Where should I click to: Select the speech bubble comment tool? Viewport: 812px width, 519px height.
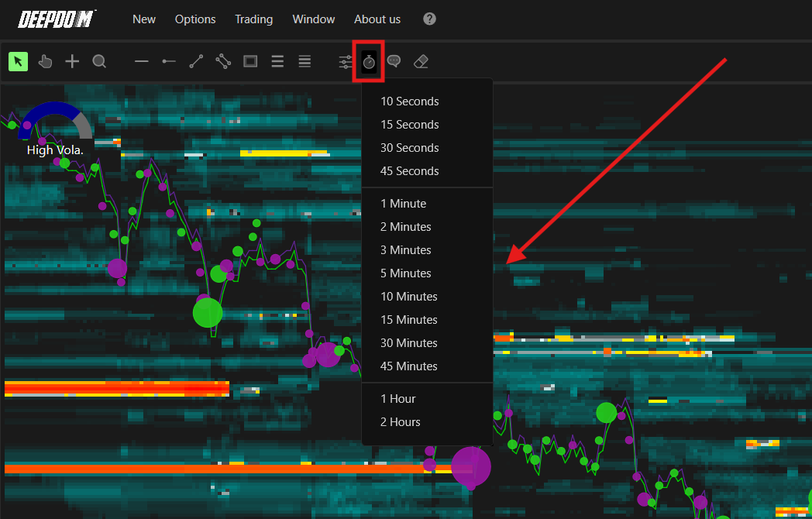394,62
